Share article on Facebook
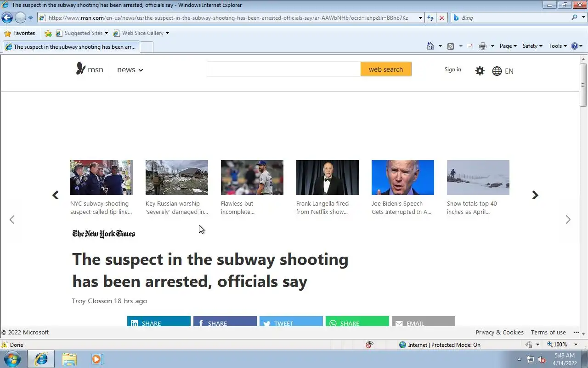The height and width of the screenshot is (368, 588). (x=225, y=321)
